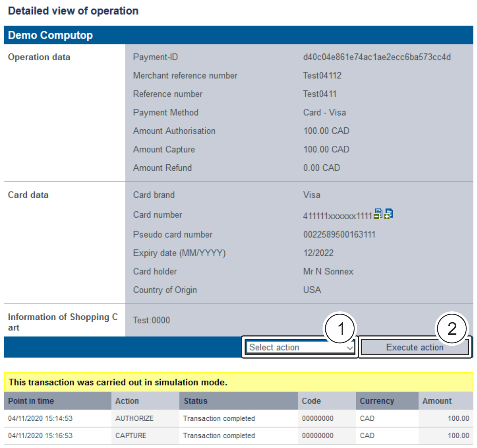Click the Payment-ID value d40c04e8...
This screenshot has width=477, height=448.
click(377, 57)
